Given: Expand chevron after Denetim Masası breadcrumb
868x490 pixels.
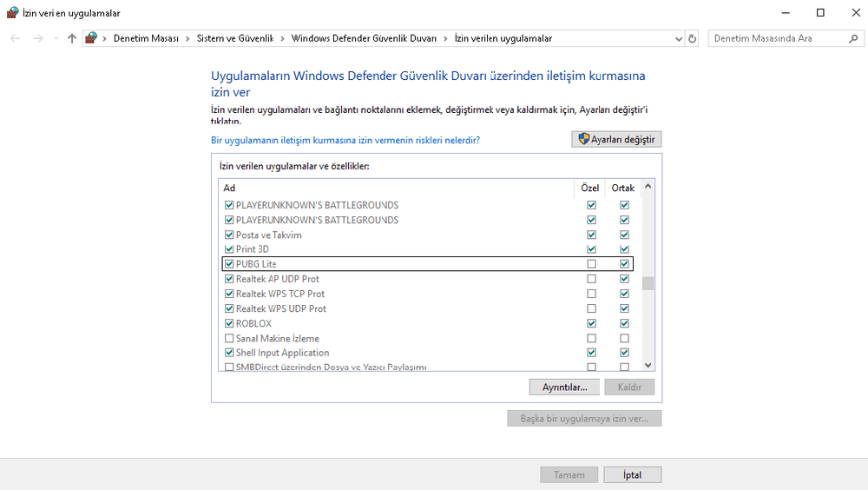Looking at the screenshot, I should point(187,38).
